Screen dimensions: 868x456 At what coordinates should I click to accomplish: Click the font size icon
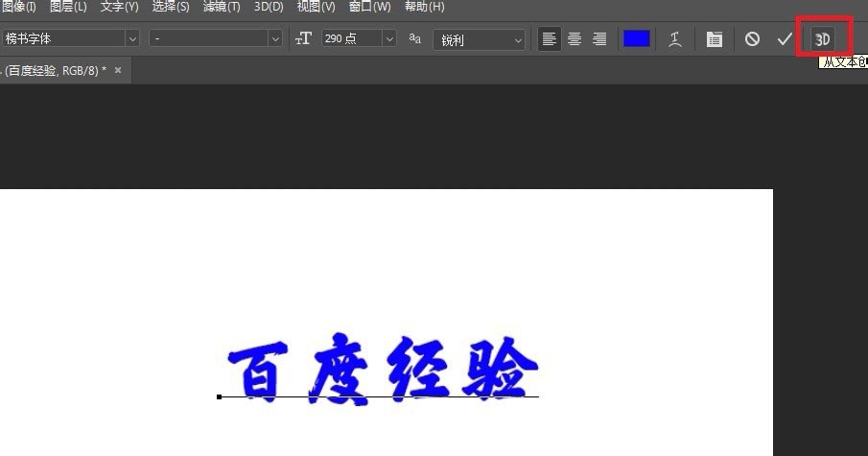[303, 38]
